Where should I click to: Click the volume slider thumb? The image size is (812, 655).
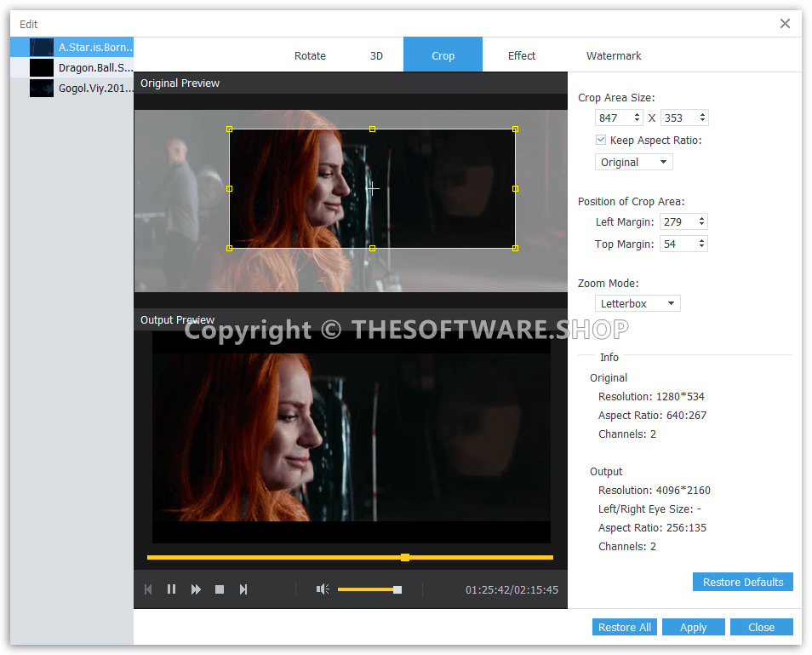click(x=397, y=589)
